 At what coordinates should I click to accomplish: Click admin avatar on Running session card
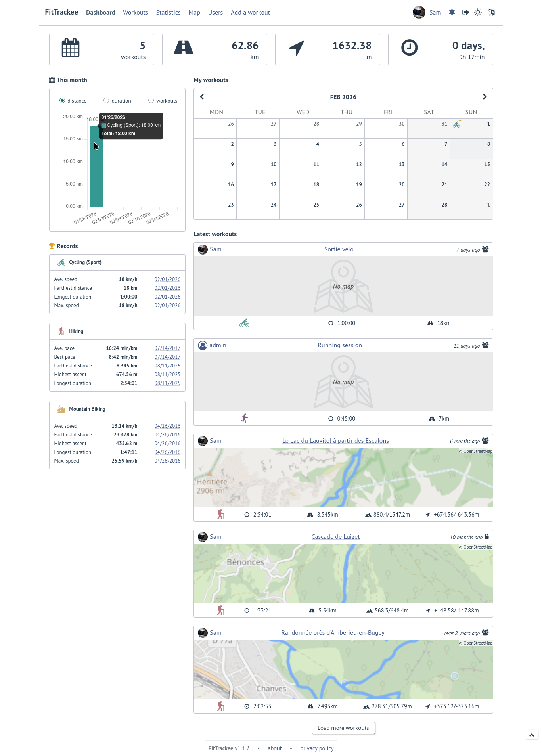[203, 345]
